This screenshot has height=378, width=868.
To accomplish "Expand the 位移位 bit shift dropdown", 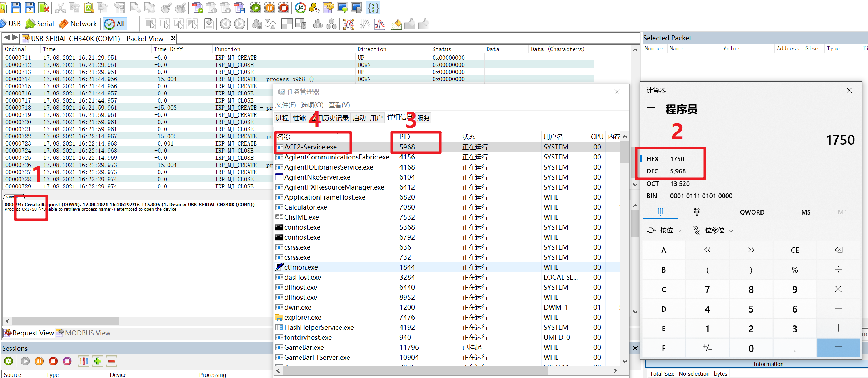I will (x=713, y=230).
